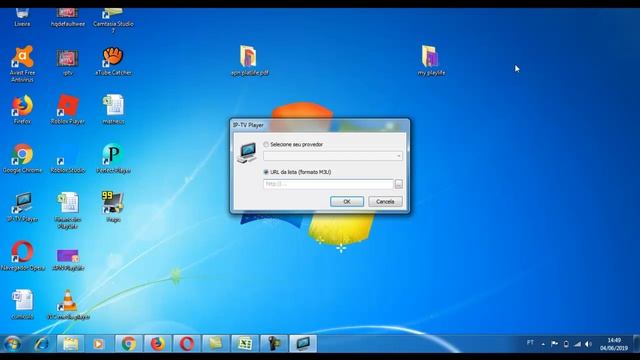Launch Navegador Opera desktop shortcut

22,256
